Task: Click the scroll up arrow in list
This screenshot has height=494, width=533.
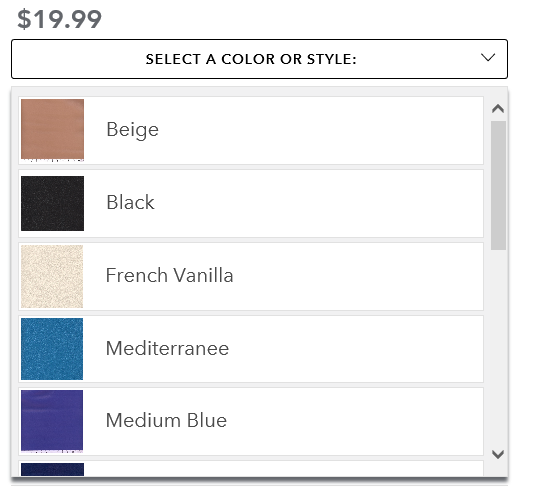Action: tap(498, 109)
